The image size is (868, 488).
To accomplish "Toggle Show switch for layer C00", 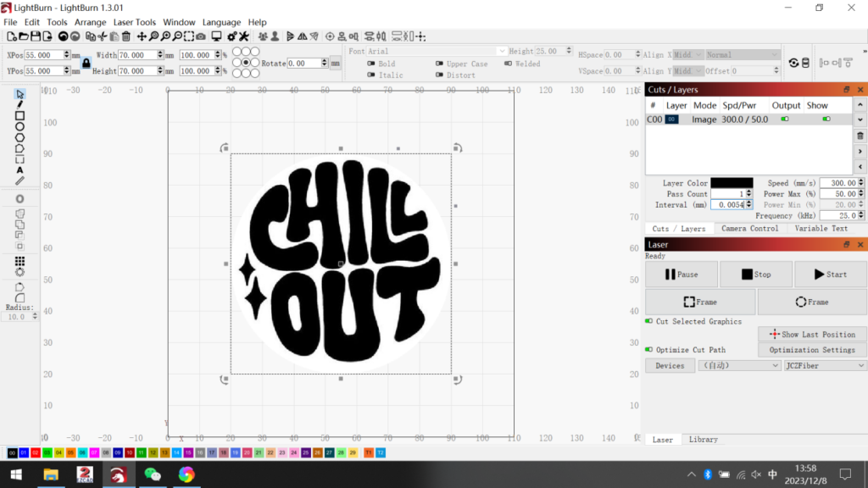I will [826, 119].
